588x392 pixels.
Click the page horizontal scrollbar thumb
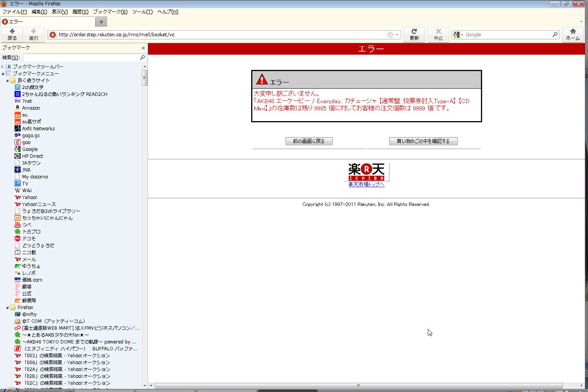(x=359, y=386)
